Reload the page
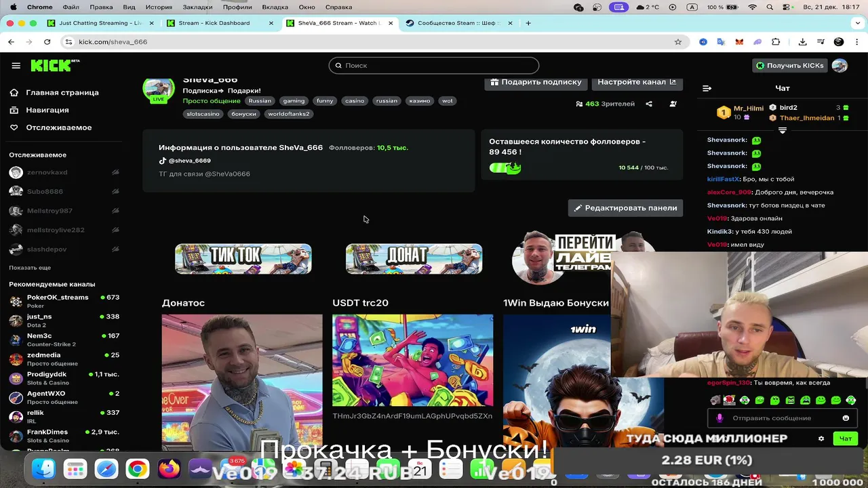The width and height of the screenshot is (868, 488). click(47, 42)
